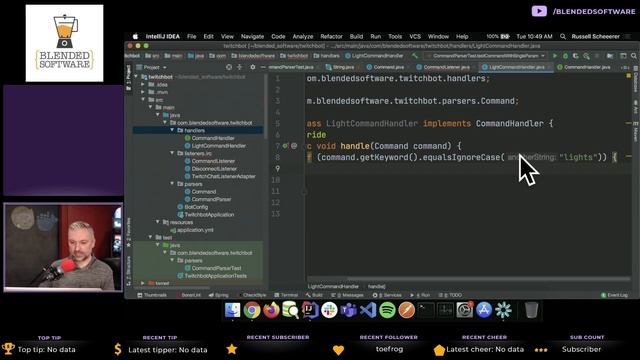Open Finder from the dock
This screenshot has width=640, height=360.
coord(233,310)
